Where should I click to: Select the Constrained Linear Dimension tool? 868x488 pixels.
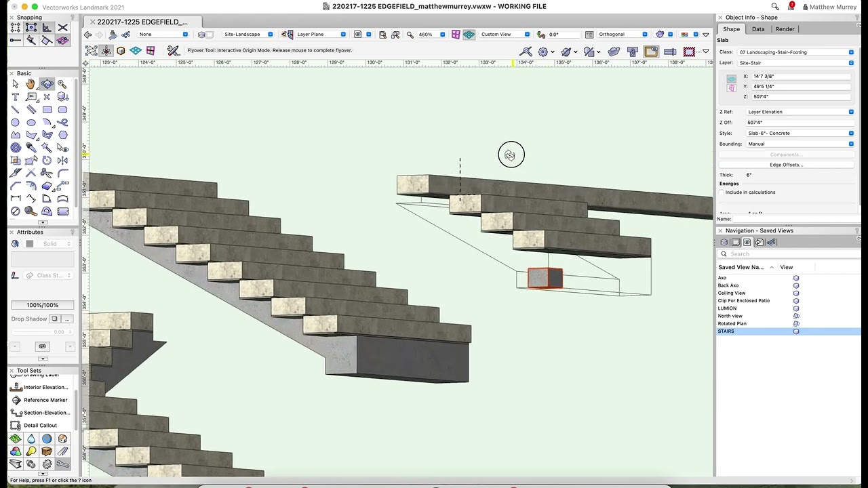pyautogui.click(x=15, y=199)
